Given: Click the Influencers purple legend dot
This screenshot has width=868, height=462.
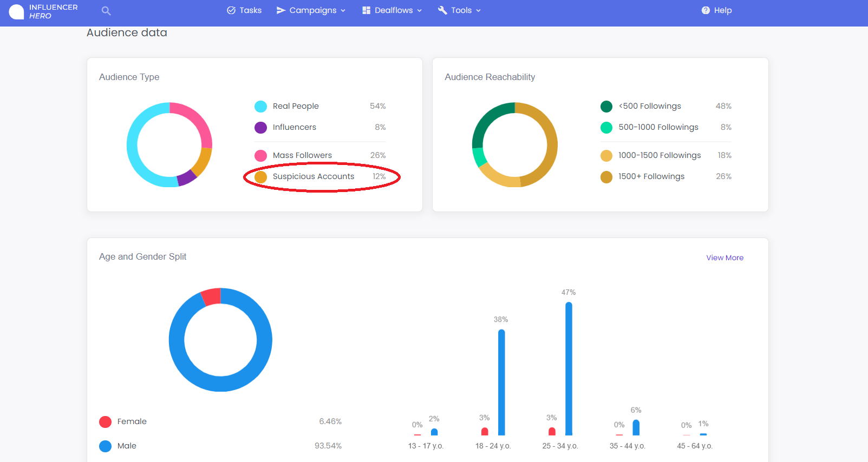Looking at the screenshot, I should [260, 127].
